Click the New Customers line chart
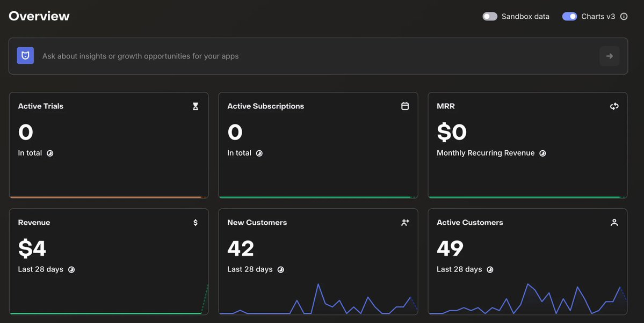 pos(319,299)
